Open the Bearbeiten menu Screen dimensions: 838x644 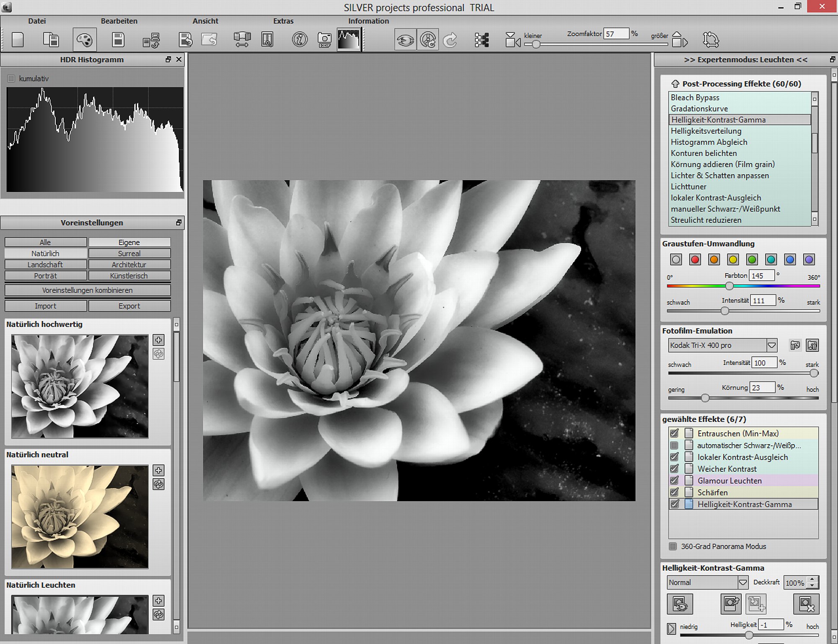pos(119,21)
